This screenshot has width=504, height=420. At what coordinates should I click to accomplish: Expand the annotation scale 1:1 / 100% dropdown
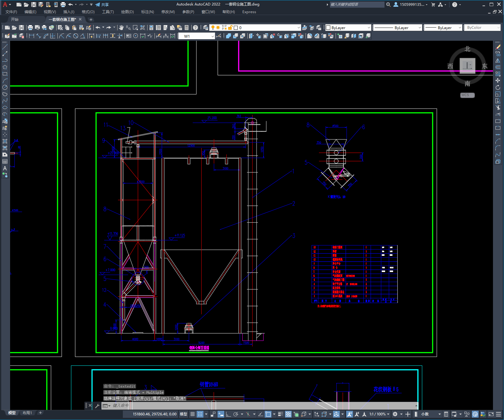point(379,414)
